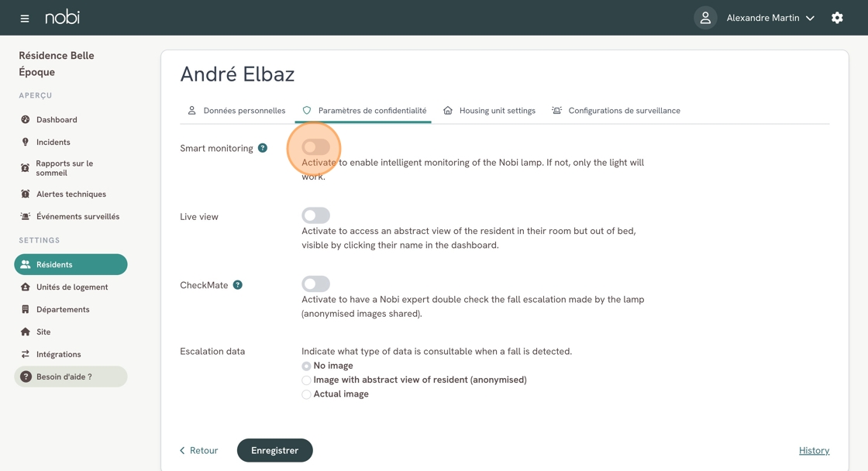The image size is (868, 471).
Task: Click the user avatar icon
Action: pyautogui.click(x=705, y=18)
